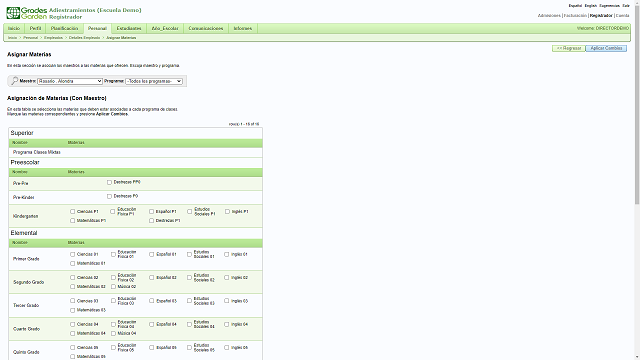Check Destrezas P1 checkbox
This screenshot has height=360, width=640.
tap(151, 220)
